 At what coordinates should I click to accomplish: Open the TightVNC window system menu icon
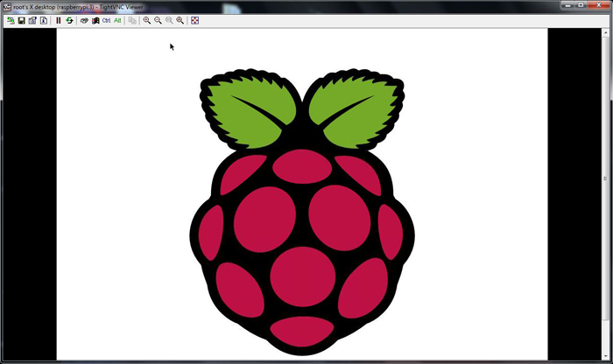click(7, 7)
